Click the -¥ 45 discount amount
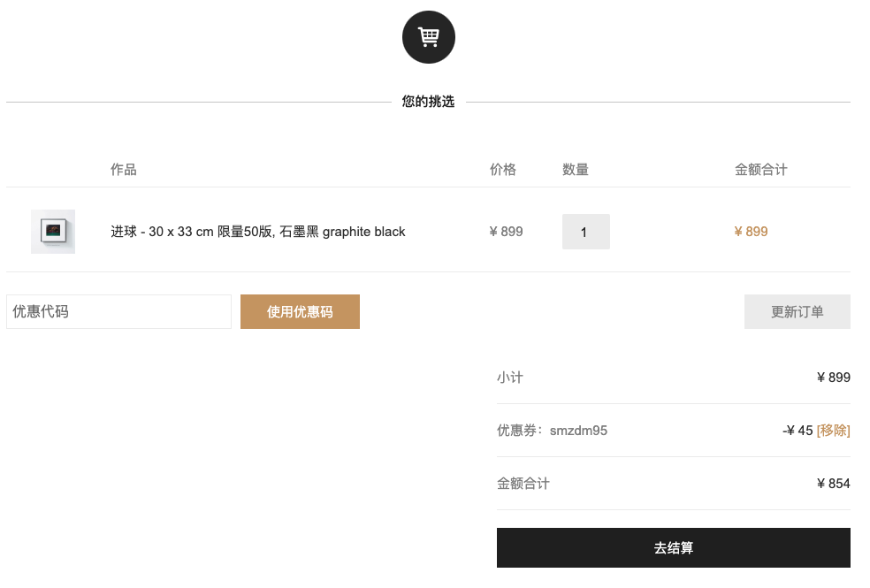Viewport: 870px width, 588px height. [797, 431]
